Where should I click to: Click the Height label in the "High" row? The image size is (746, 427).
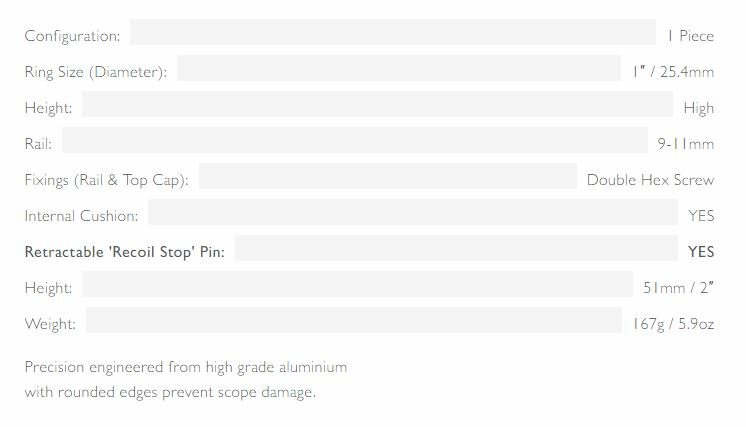click(48, 108)
